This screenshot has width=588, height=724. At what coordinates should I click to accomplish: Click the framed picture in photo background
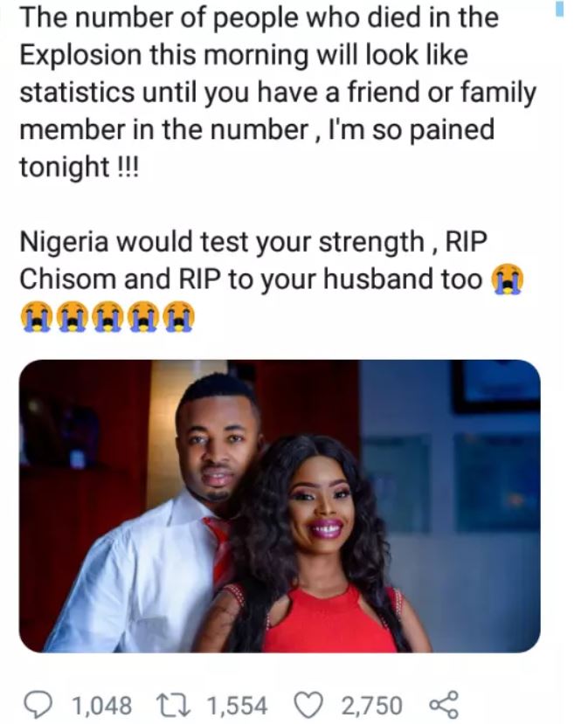coord(496,386)
